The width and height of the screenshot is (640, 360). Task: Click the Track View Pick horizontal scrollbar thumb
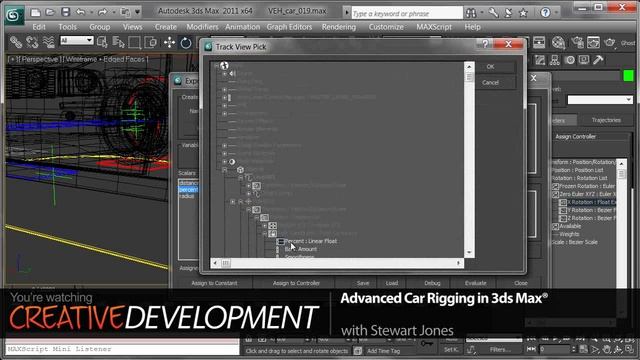point(225,263)
